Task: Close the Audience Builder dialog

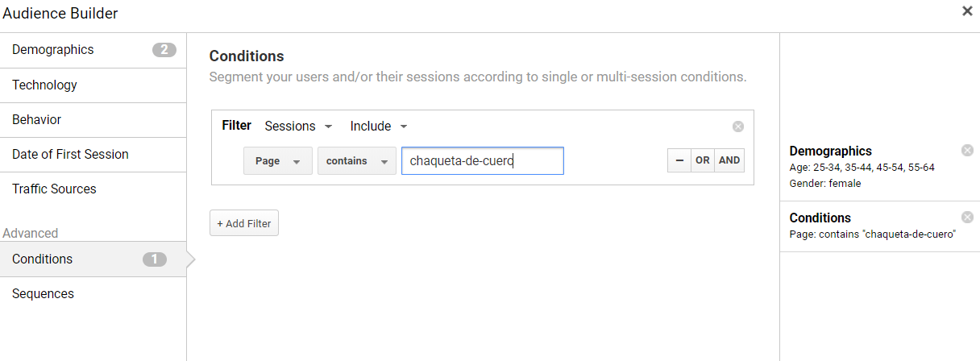Action: click(967, 11)
